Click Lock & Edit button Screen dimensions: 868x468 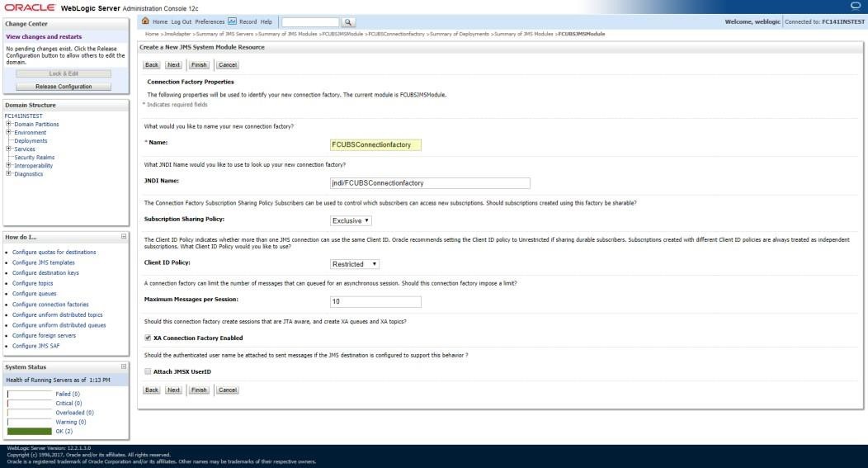click(x=64, y=73)
